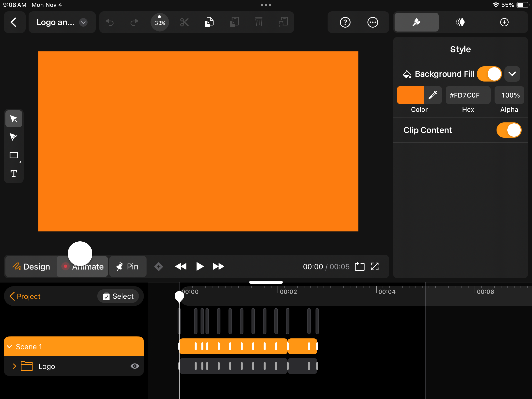This screenshot has width=532, height=399.
Task: Enter fullscreen preview
Action: tap(375, 266)
